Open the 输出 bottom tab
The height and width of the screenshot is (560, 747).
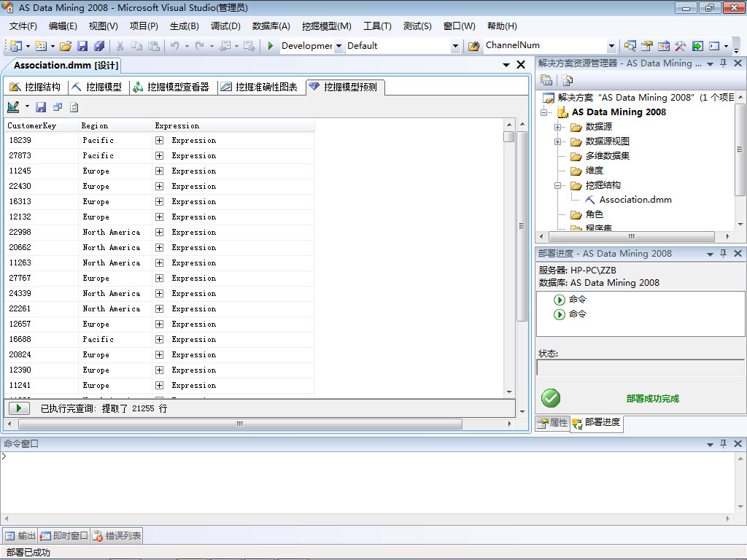pos(20,536)
